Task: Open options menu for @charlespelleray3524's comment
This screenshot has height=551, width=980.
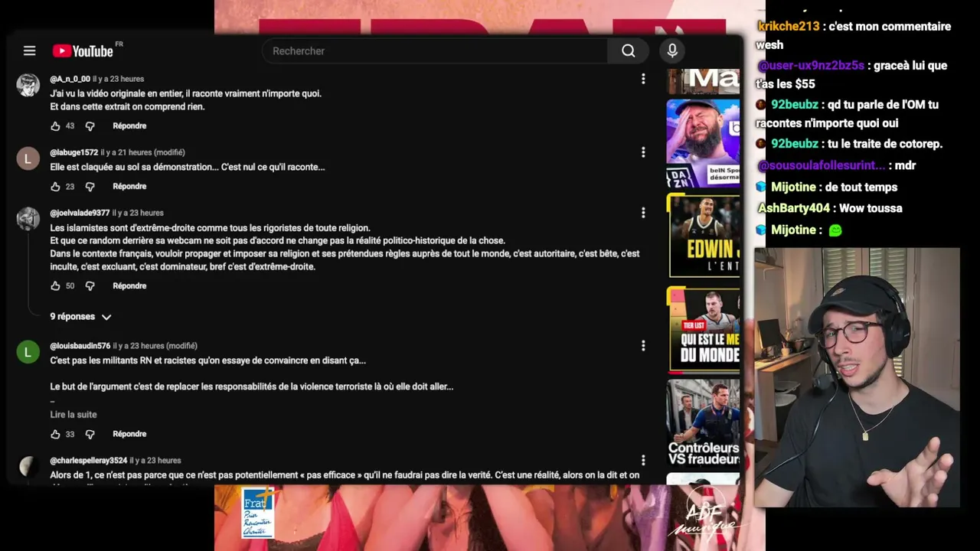Action: click(x=643, y=461)
